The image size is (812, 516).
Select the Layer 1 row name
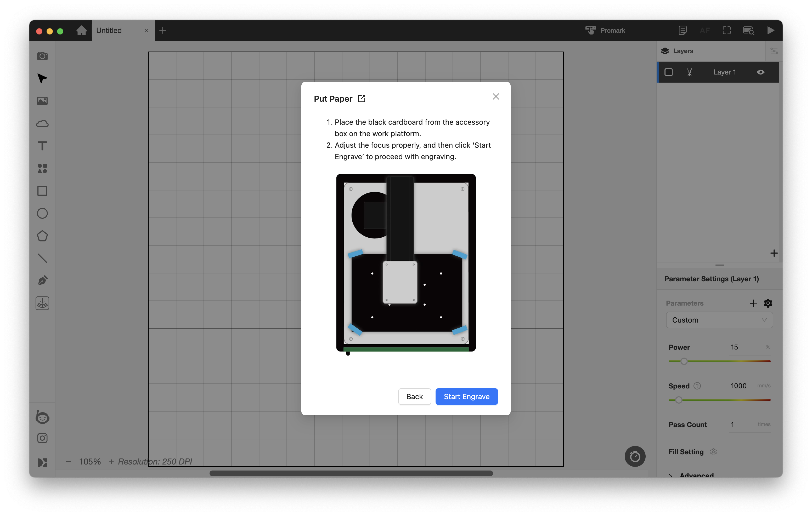click(724, 72)
